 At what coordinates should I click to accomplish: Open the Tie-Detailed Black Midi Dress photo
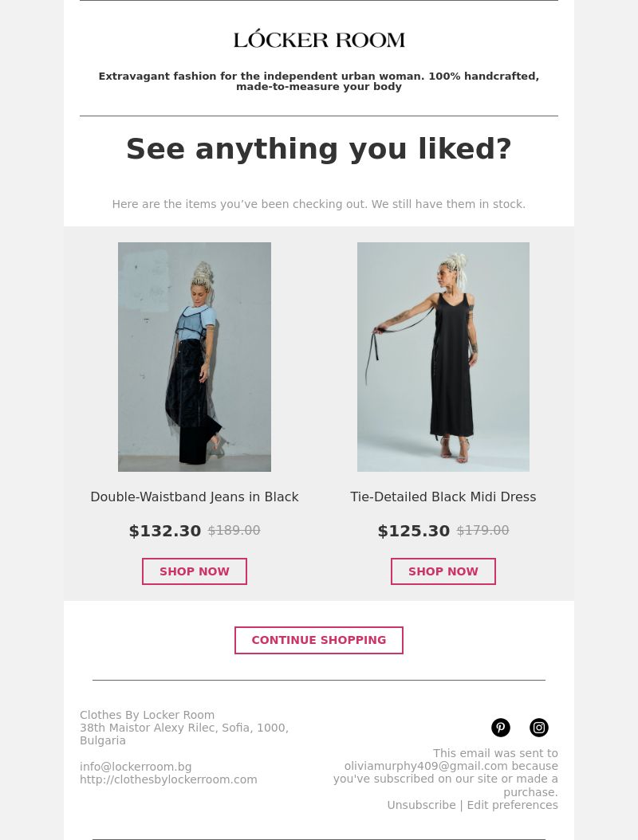click(443, 357)
